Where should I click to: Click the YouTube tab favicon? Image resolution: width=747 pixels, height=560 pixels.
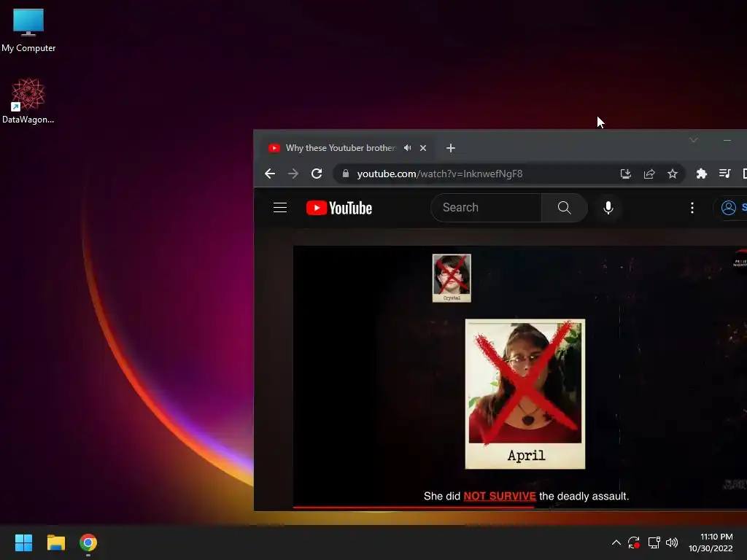tap(274, 148)
